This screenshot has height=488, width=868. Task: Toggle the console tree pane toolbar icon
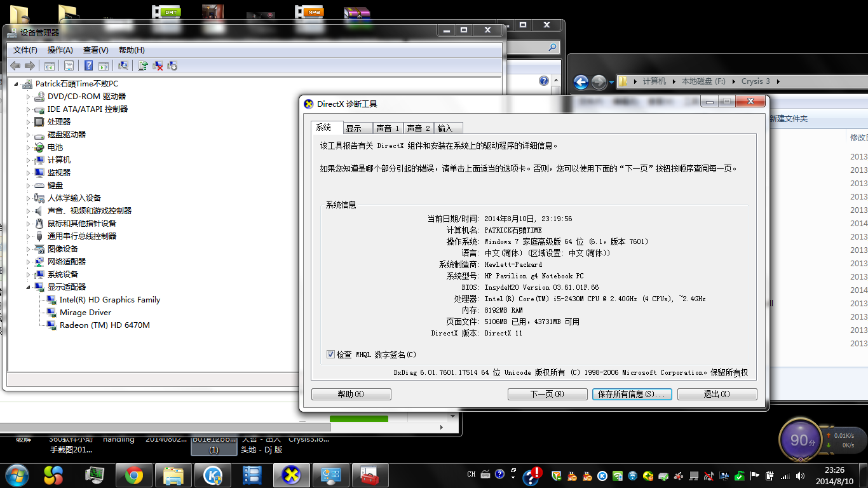tap(50, 65)
